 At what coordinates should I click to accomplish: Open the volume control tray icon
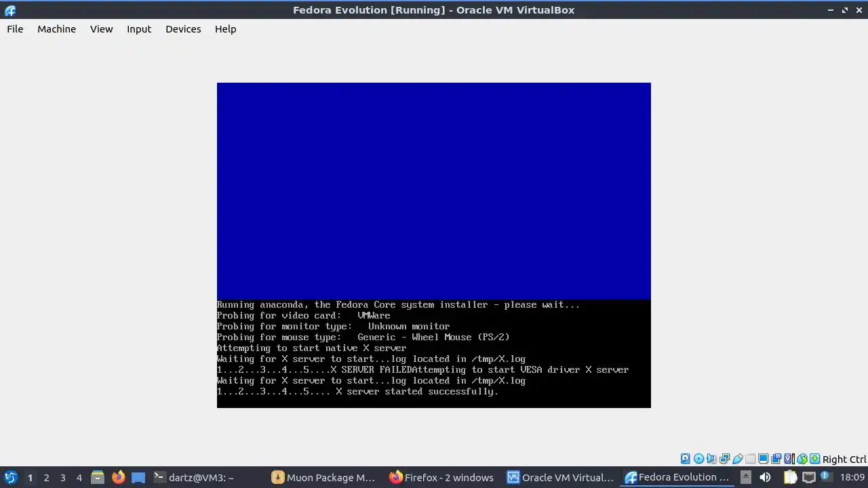(765, 477)
